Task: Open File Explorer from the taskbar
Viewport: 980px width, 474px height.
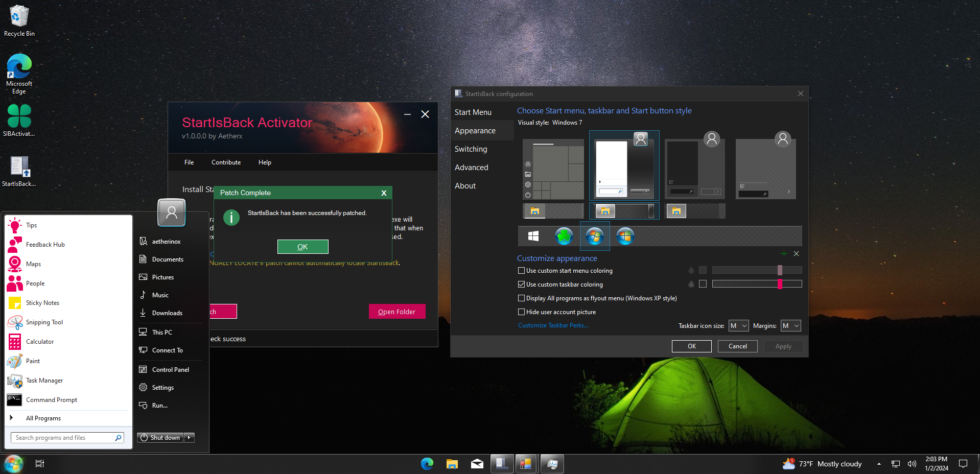Action: pyautogui.click(x=452, y=464)
